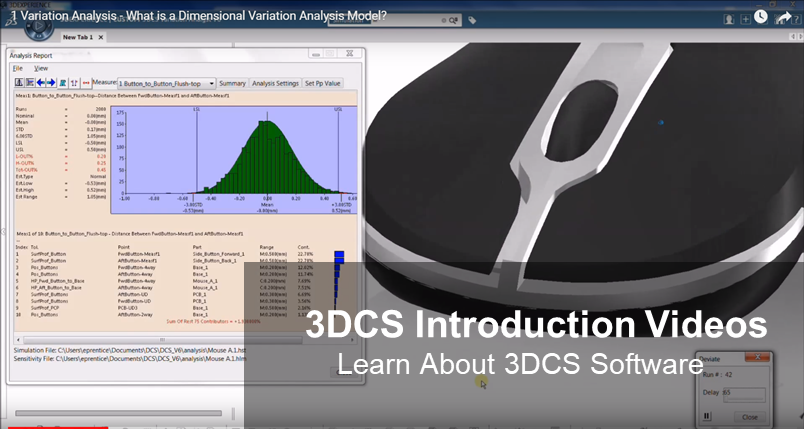Image resolution: width=804 pixels, height=429 pixels.
Task: Close the Analysis Report window
Action: point(349,53)
